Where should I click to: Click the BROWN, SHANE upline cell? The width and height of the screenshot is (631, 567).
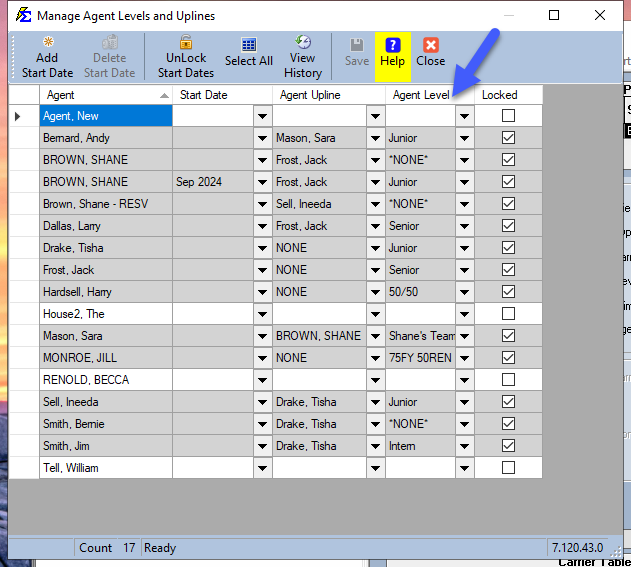(320, 336)
